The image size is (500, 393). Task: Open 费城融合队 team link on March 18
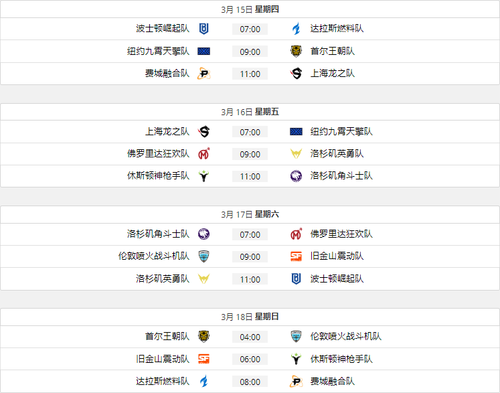(332, 381)
